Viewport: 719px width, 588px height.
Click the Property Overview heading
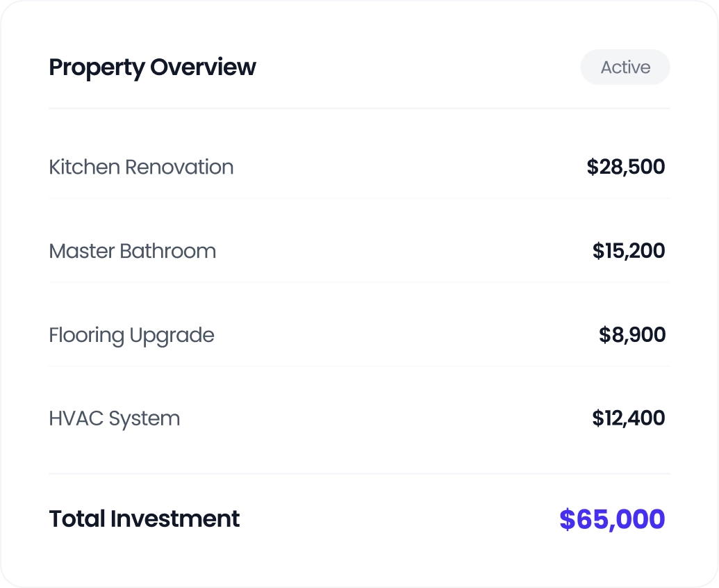[x=152, y=67]
